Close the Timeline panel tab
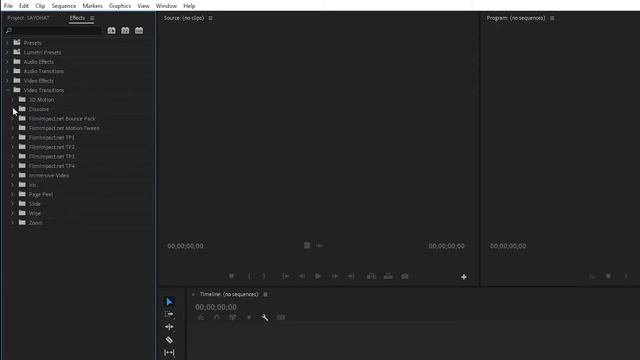The image size is (640, 360). pyautogui.click(x=193, y=294)
